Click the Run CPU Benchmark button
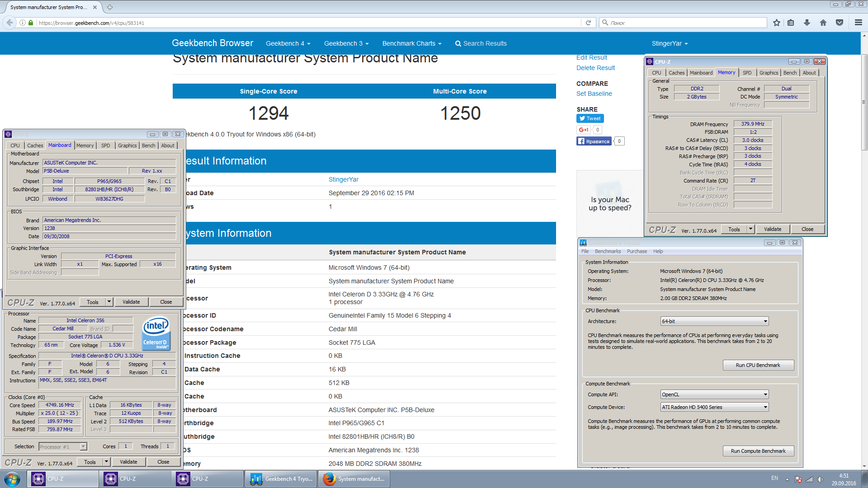The image size is (868, 488). click(758, 365)
